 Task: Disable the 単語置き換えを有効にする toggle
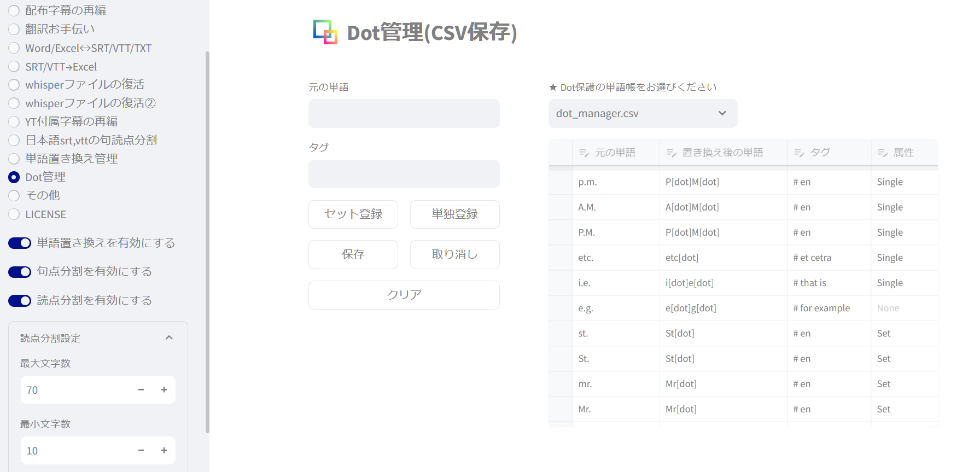[20, 243]
